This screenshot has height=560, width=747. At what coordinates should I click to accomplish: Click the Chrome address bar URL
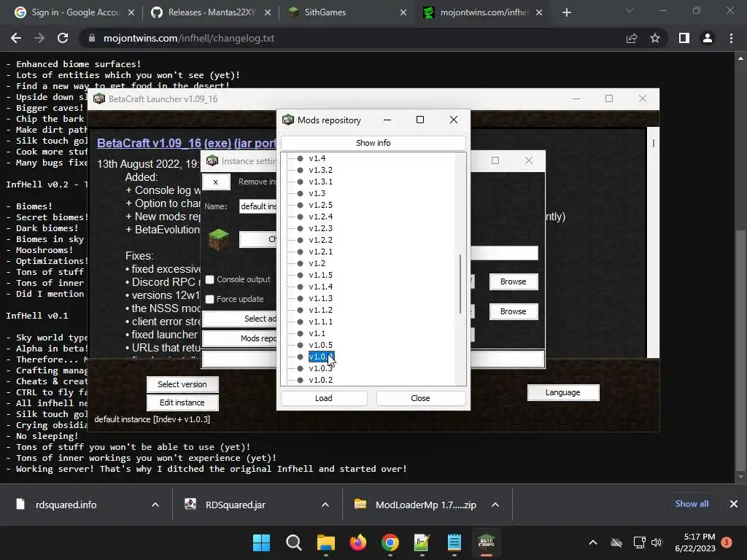click(x=189, y=38)
